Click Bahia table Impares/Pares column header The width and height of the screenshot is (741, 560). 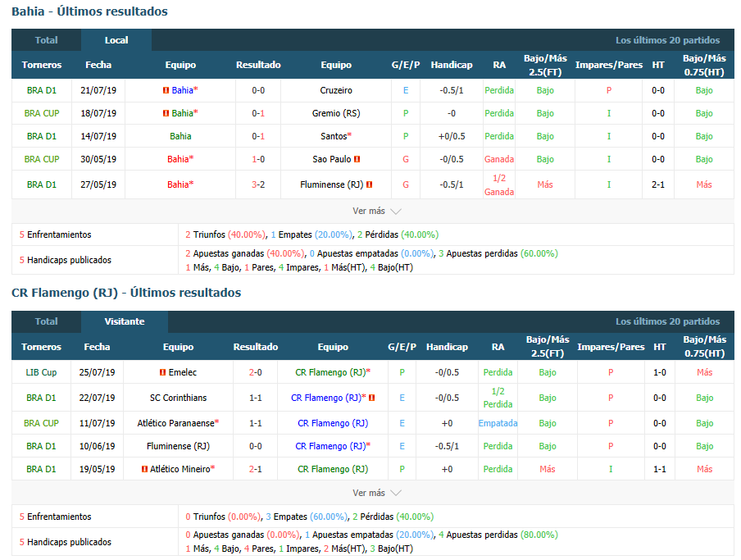tap(609, 65)
